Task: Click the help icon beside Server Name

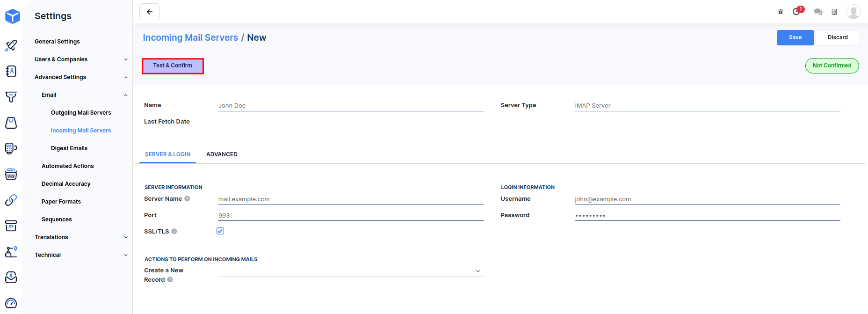Action: click(187, 199)
